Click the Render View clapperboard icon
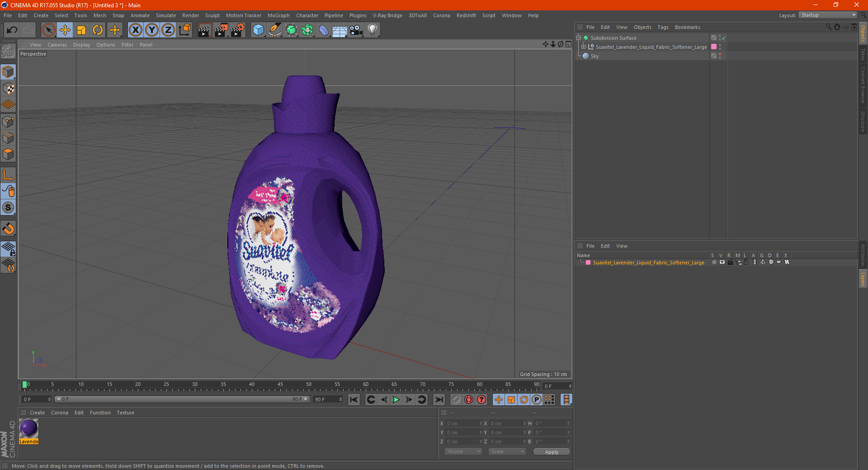This screenshot has width=868, height=470. [204, 30]
